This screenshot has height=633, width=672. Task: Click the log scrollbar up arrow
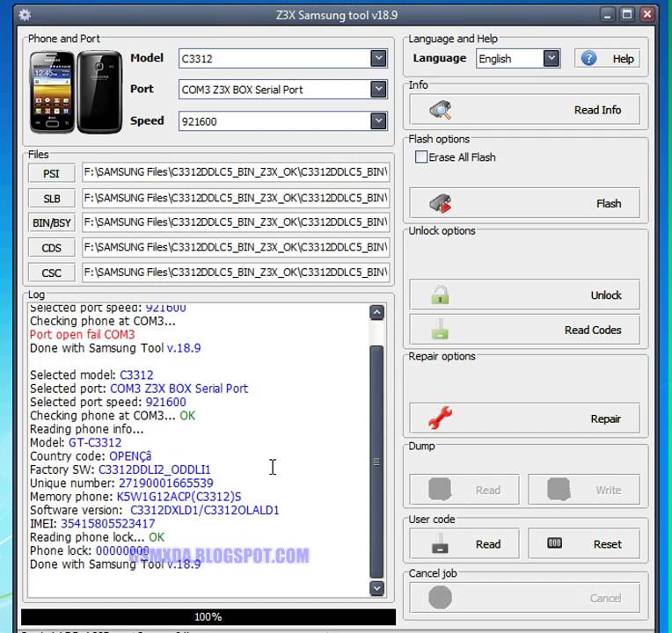coord(376,313)
